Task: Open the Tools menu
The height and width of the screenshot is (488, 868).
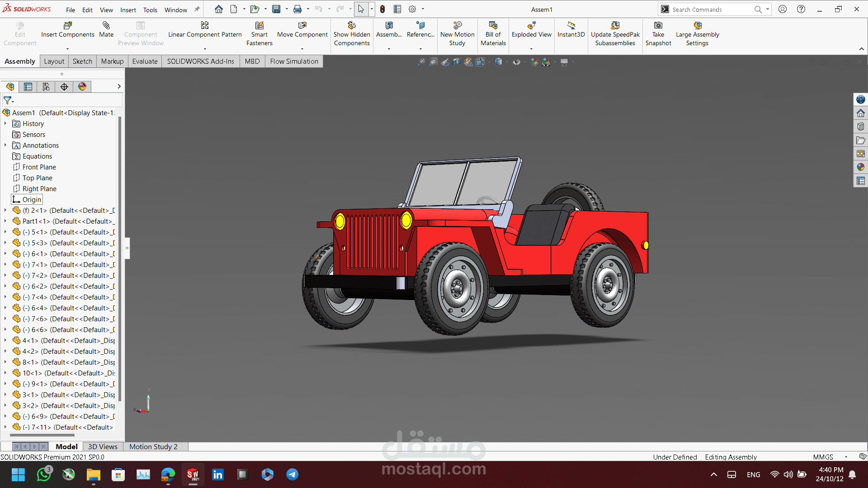Action: tap(150, 10)
